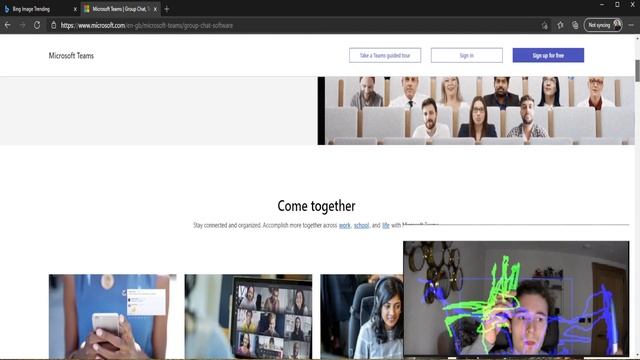Select the Microsoft Teams Group Chat tab
Screen dimensions: 640x360
[x=120, y=9]
